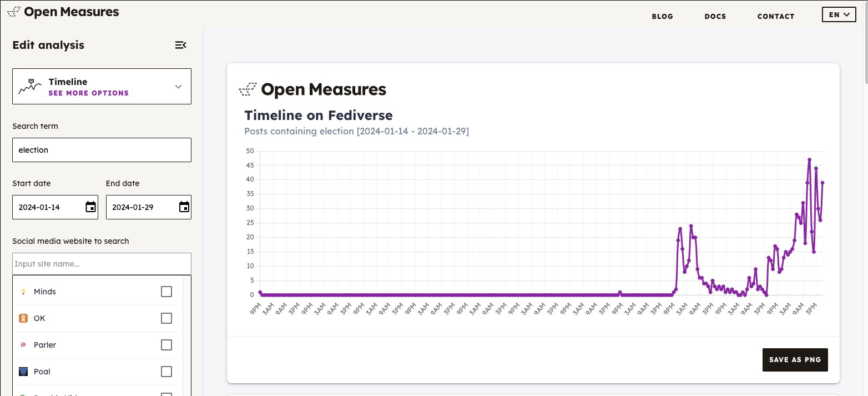Image resolution: width=868 pixels, height=396 pixels.
Task: Click the Poal site name text
Action: pyautogui.click(x=42, y=372)
